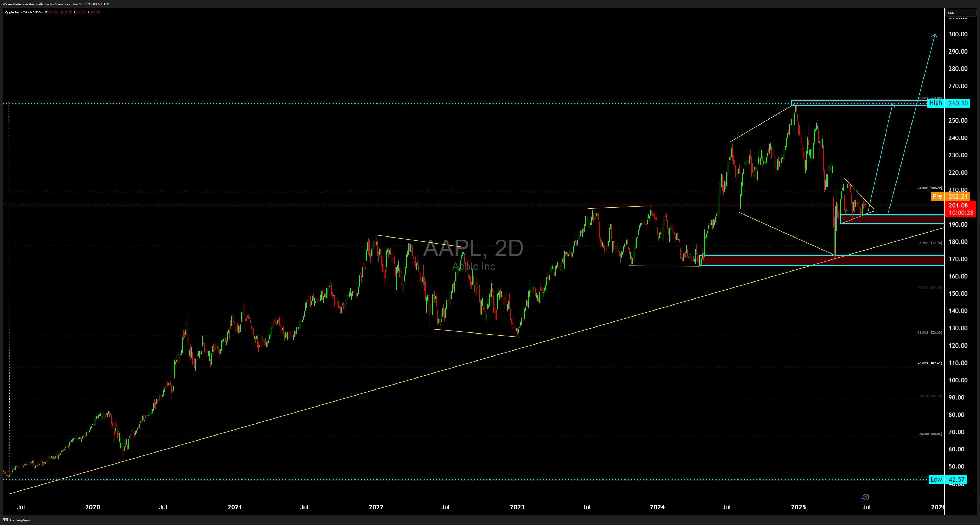The height and width of the screenshot is (525, 980).
Task: Click the 2D interval label in the legend
Action: tap(25, 12)
